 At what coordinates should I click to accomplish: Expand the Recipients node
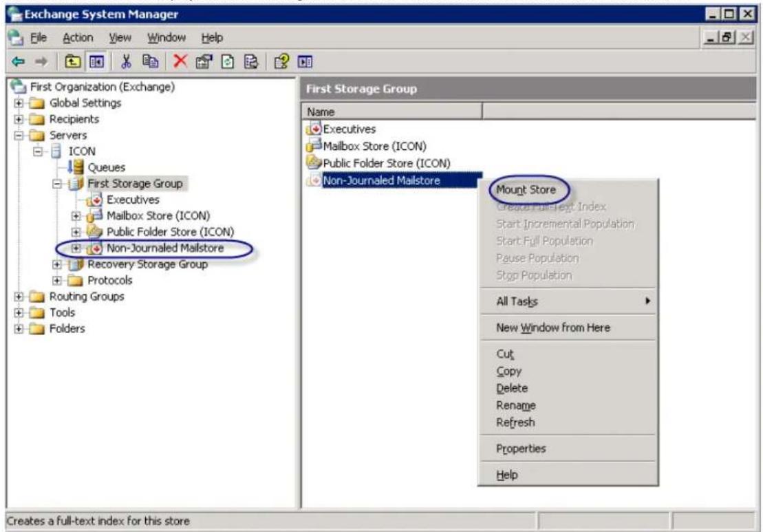pos(19,119)
